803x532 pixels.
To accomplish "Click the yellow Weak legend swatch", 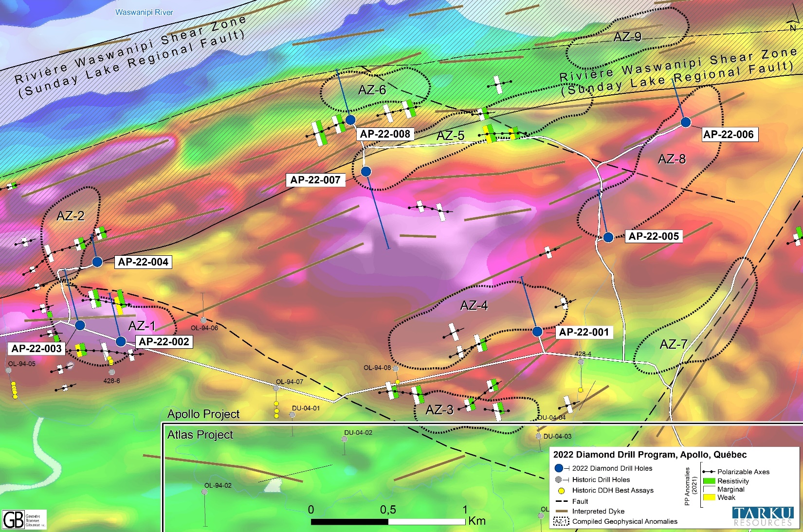I will click(709, 497).
